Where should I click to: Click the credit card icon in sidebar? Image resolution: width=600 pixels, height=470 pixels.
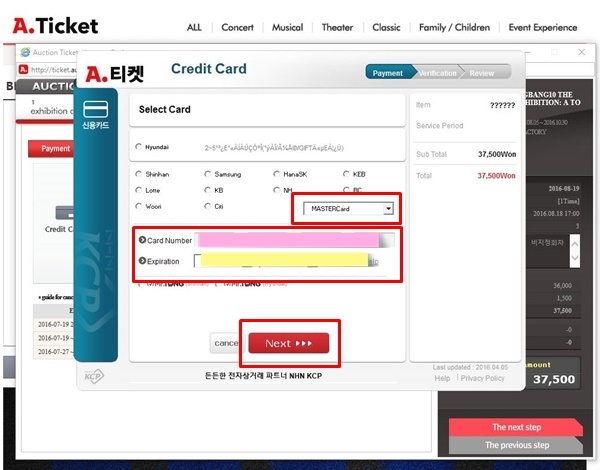pyautogui.click(x=96, y=109)
